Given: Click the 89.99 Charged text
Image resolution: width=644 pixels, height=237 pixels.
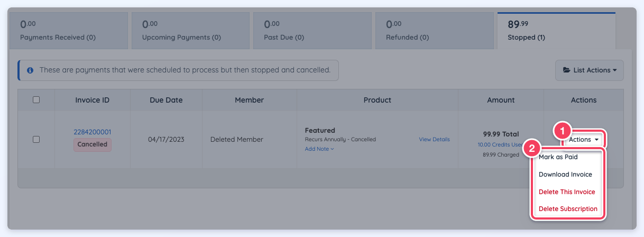Looking at the screenshot, I should pos(501,155).
